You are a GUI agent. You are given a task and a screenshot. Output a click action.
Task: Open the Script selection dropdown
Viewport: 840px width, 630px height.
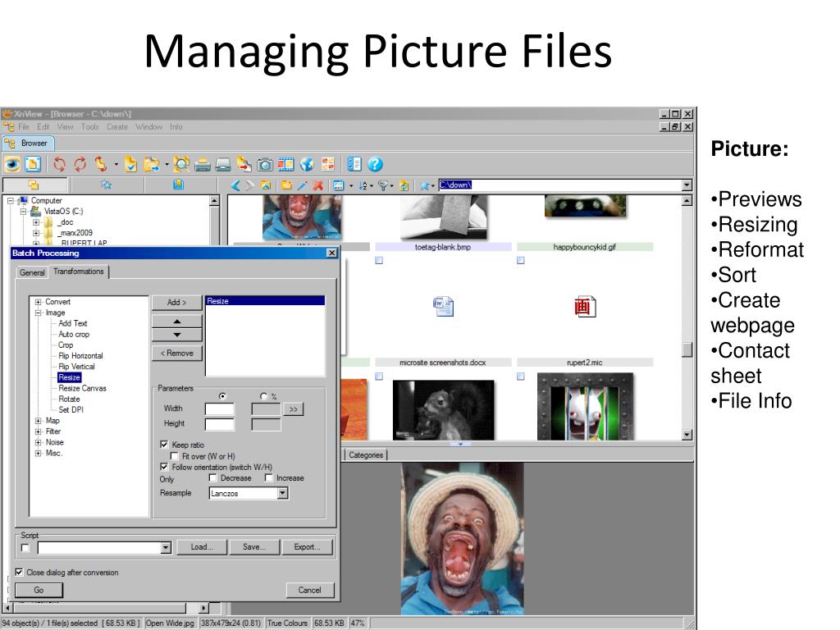point(166,547)
